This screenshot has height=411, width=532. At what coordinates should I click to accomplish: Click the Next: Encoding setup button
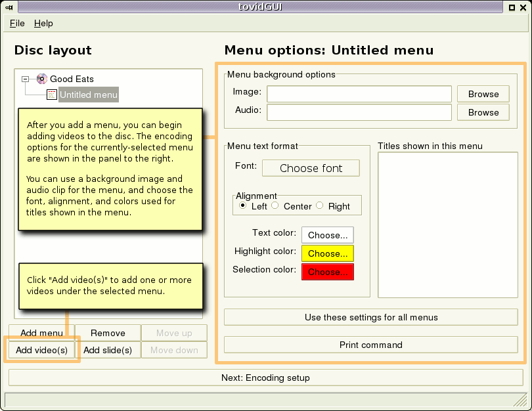(266, 377)
